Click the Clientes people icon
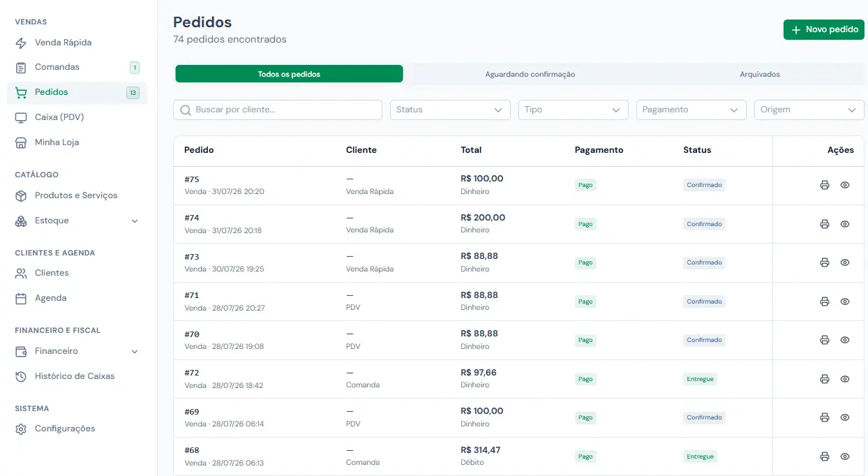 coord(21,273)
